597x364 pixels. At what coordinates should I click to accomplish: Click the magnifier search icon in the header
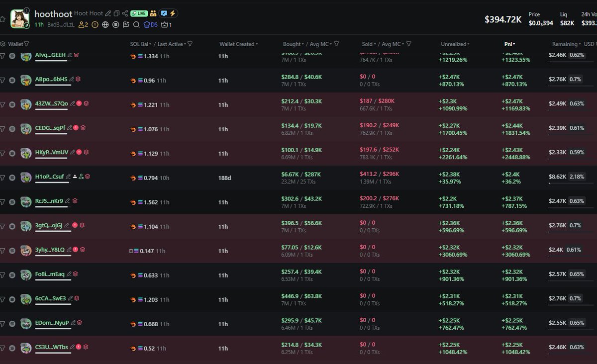coord(136,24)
